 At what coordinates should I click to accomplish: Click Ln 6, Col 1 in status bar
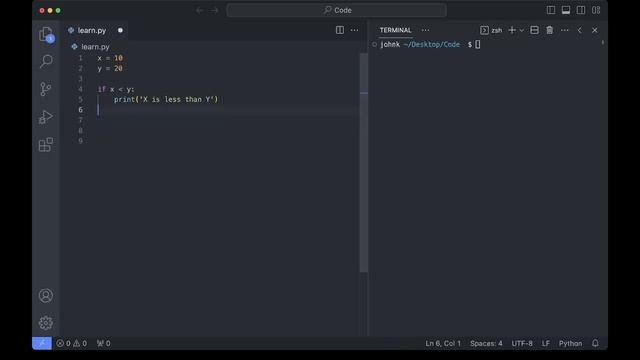443,343
